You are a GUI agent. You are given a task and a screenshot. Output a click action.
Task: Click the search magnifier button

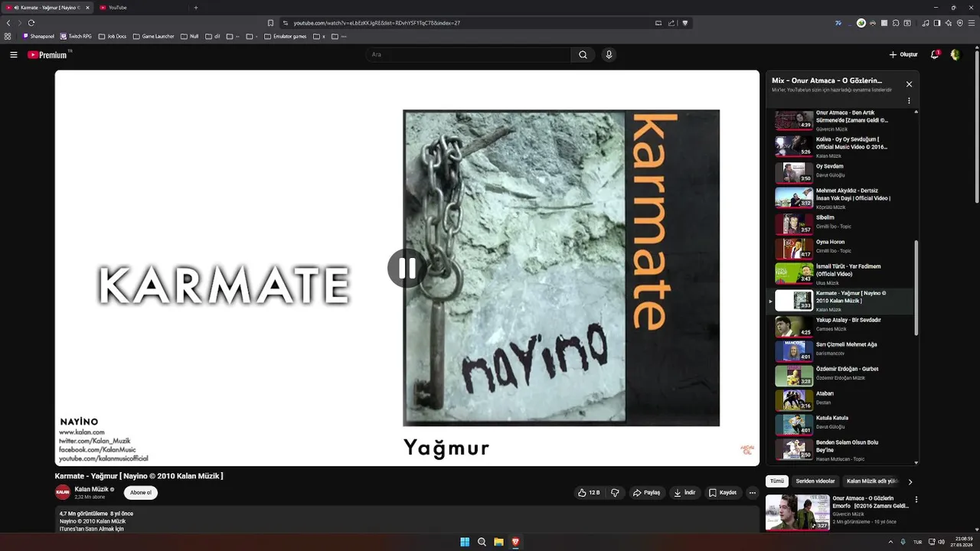tap(583, 54)
